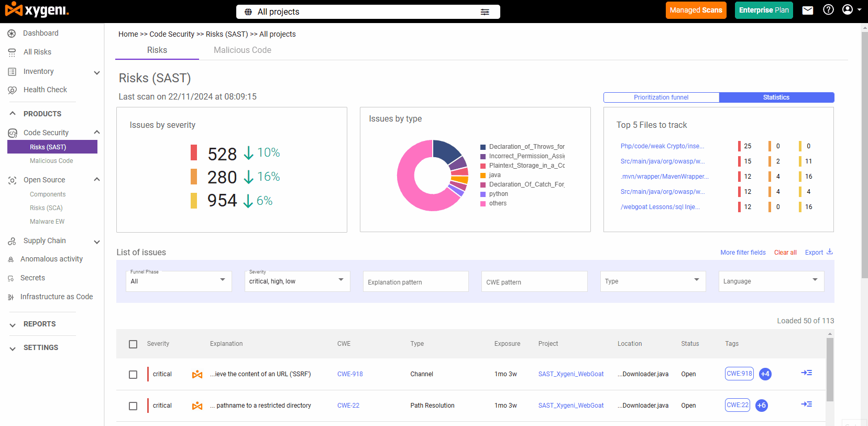Open the Language filter dropdown
The width and height of the screenshot is (868, 426).
coord(771,281)
